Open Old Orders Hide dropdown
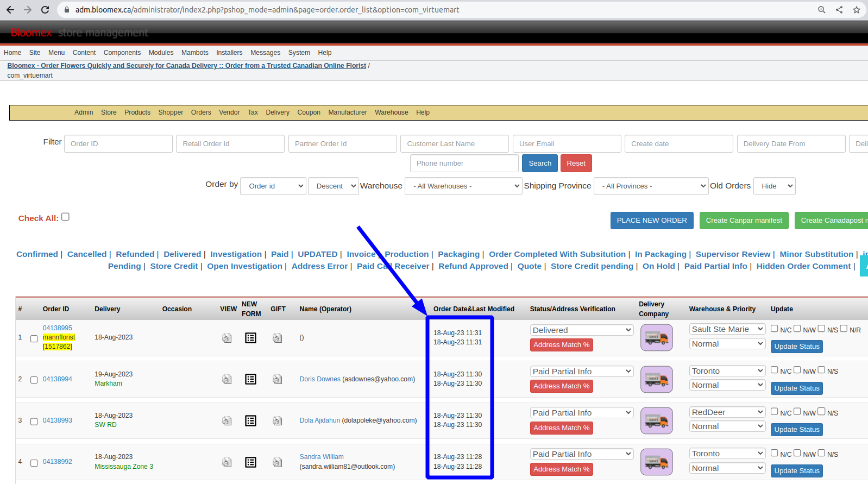 tap(774, 186)
